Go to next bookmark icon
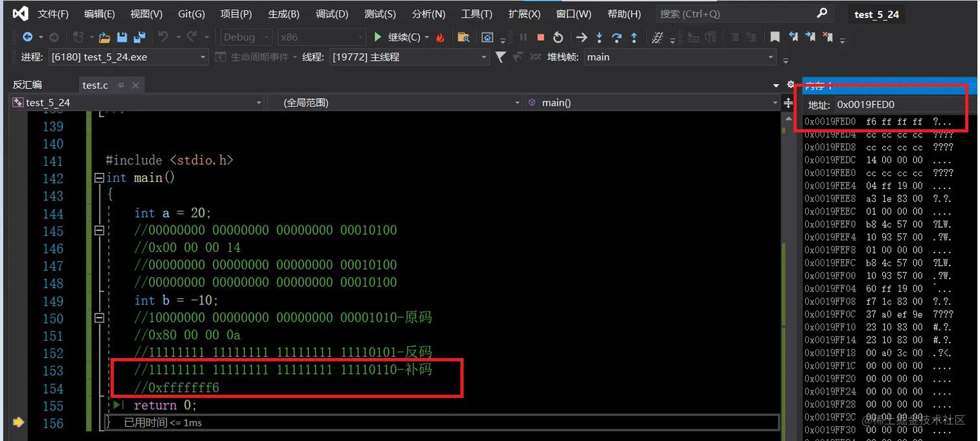Image resolution: width=980 pixels, height=441 pixels. click(810, 38)
